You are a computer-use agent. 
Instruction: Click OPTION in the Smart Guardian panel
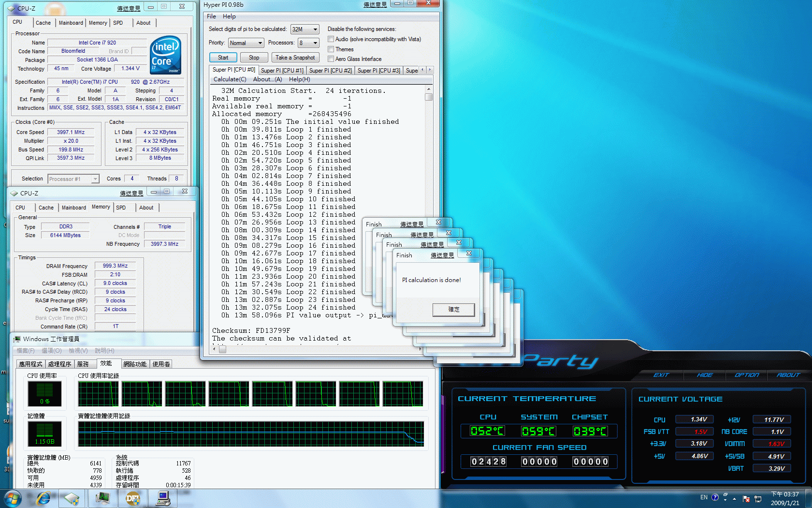pyautogui.click(x=747, y=375)
